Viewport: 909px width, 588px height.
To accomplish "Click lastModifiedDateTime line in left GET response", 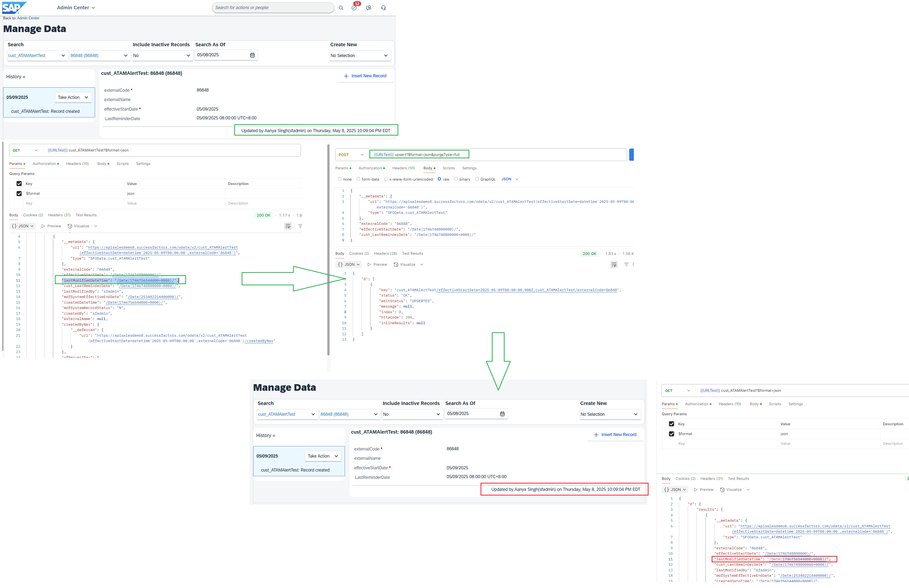I will point(120,281).
